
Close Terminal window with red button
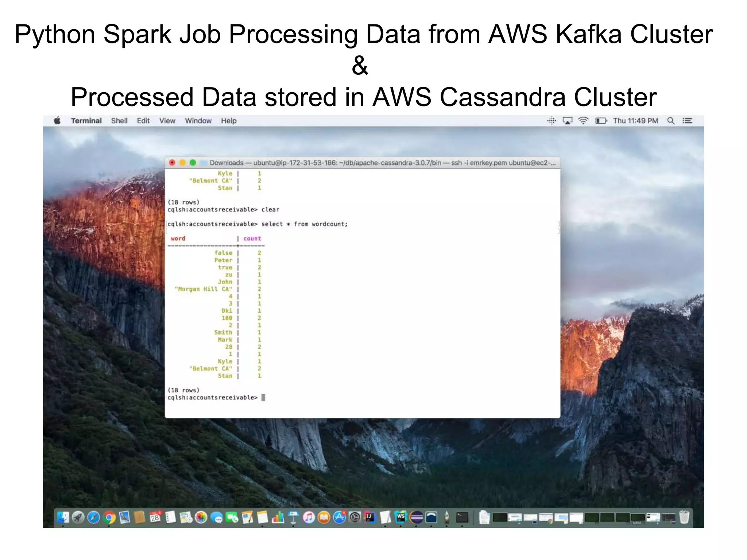click(x=172, y=163)
